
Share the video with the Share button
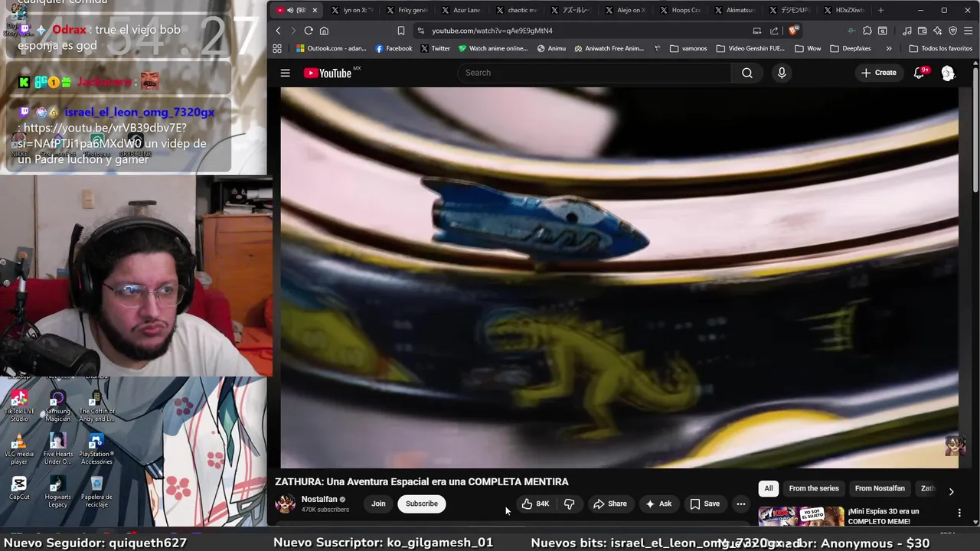pos(610,504)
